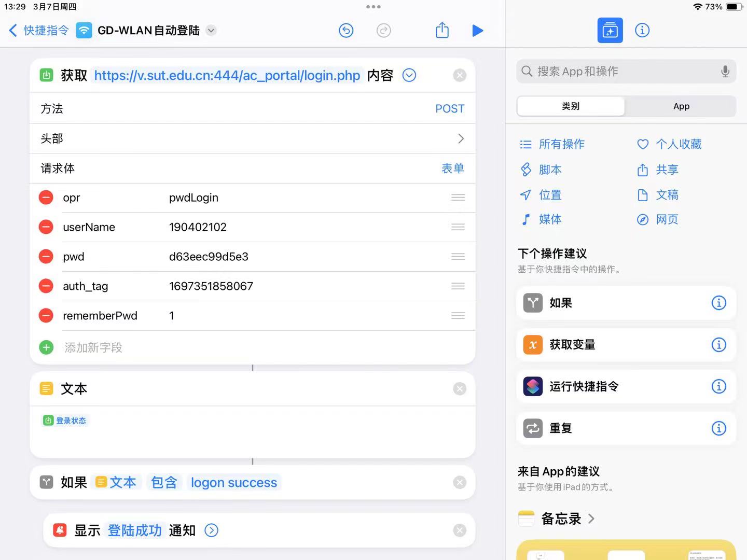The height and width of the screenshot is (560, 747).
Task: Open shortcut details info icon in toolbar
Action: click(x=642, y=30)
